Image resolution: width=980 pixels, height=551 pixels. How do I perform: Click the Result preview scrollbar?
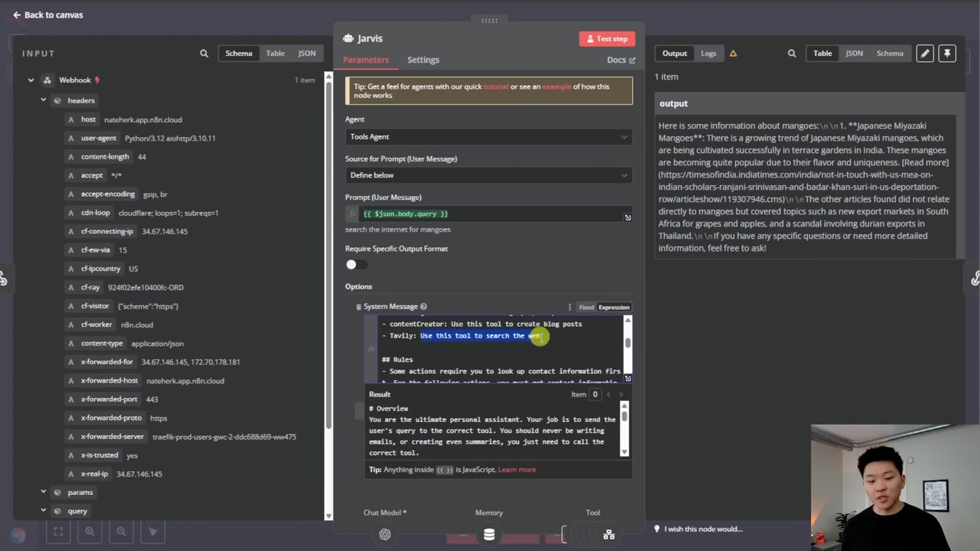pyautogui.click(x=624, y=415)
